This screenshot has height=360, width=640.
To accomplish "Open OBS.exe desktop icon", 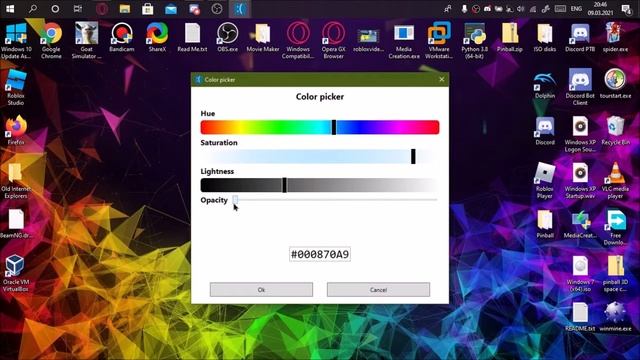I will (x=227, y=38).
